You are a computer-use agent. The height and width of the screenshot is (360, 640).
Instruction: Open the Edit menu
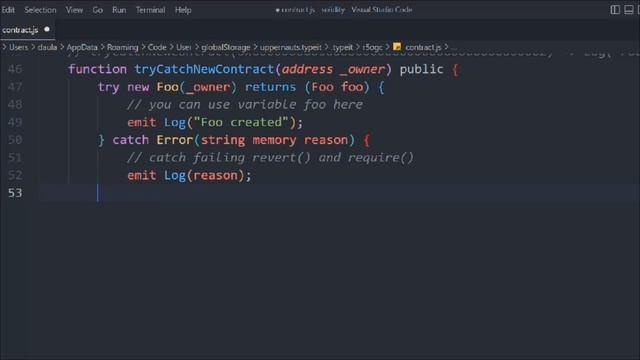pos(8,10)
